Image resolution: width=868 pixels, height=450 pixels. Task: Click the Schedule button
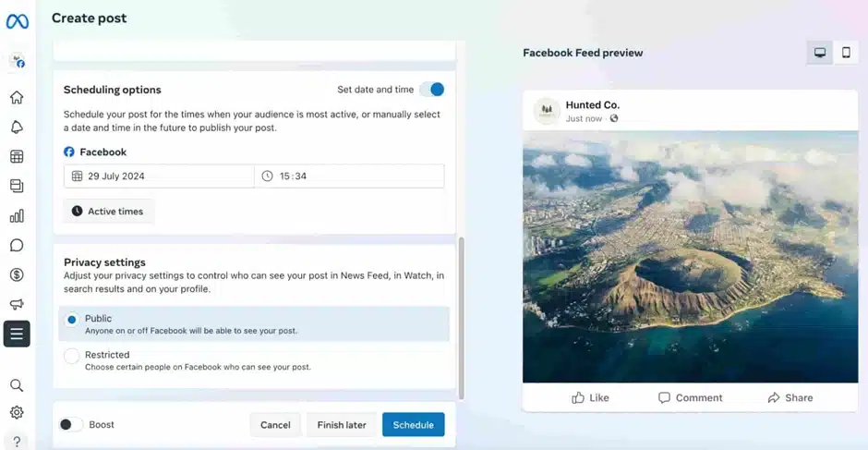[413, 425]
